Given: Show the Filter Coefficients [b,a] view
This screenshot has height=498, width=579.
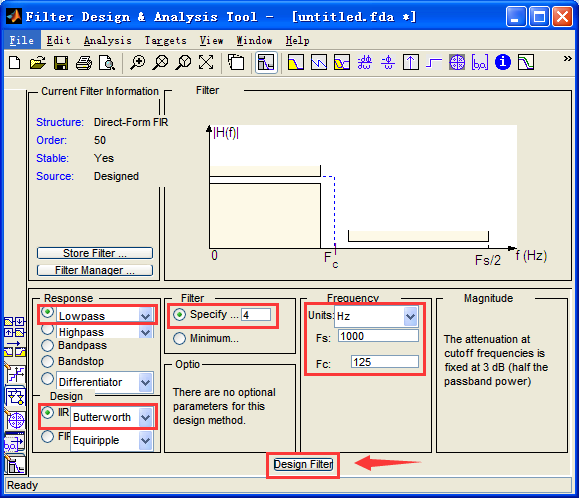Looking at the screenshot, I should 480,62.
